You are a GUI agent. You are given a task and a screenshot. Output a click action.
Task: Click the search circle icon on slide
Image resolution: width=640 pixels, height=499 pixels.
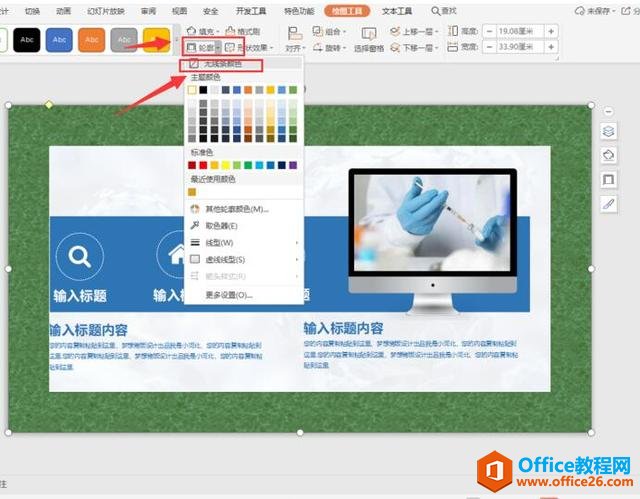coord(80,257)
